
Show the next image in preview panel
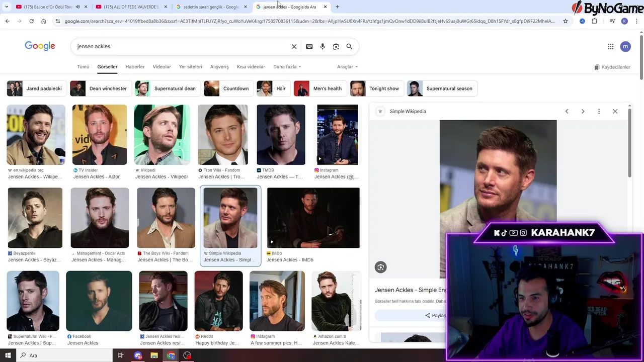point(583,111)
